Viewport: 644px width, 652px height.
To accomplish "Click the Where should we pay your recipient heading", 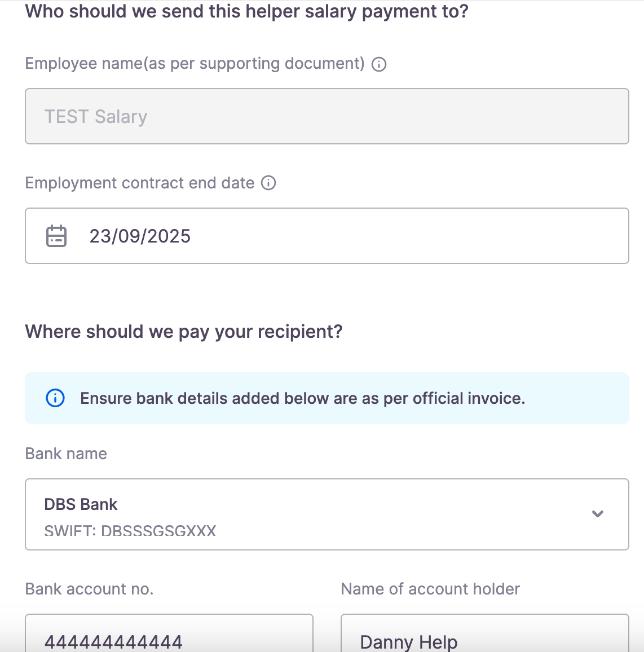I will point(184,332).
